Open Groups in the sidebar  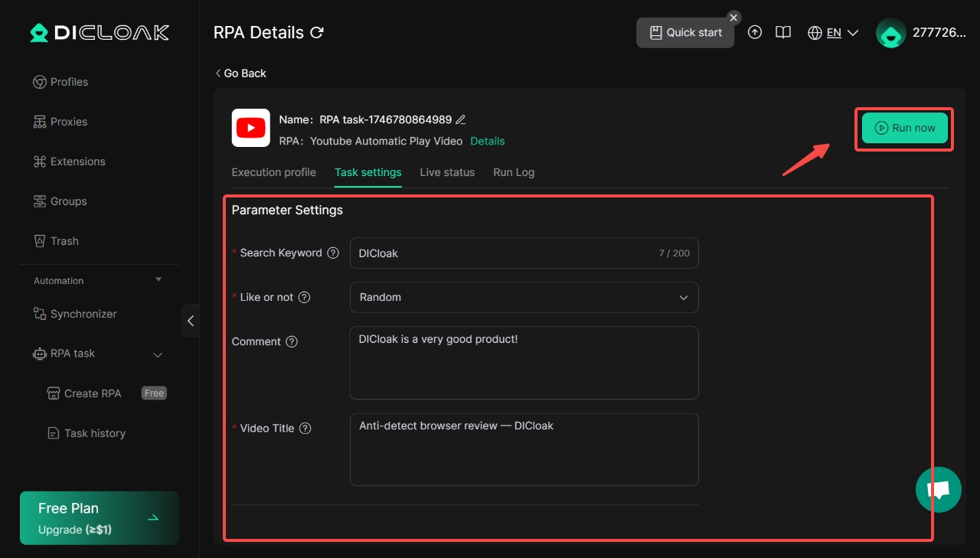60,201
